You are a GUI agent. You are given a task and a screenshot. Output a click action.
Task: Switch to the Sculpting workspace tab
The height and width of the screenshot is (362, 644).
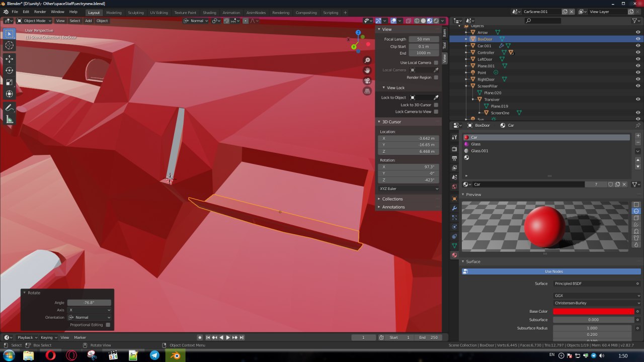135,13
